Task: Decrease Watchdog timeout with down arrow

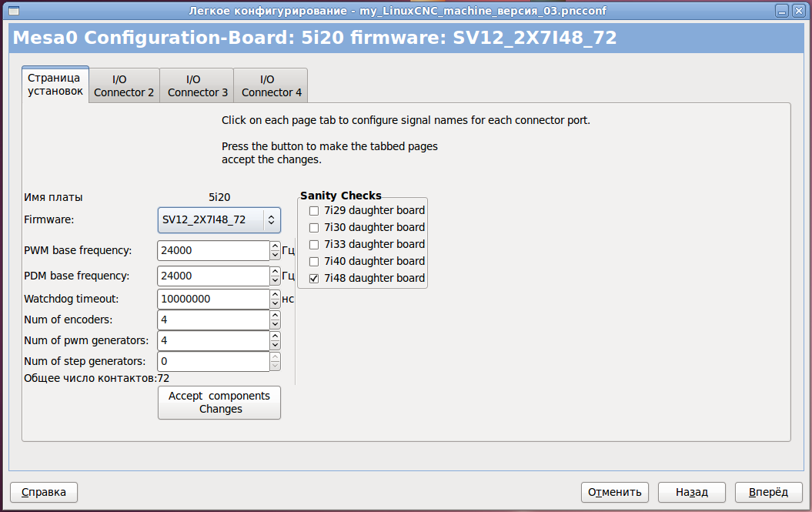Action: (275, 303)
